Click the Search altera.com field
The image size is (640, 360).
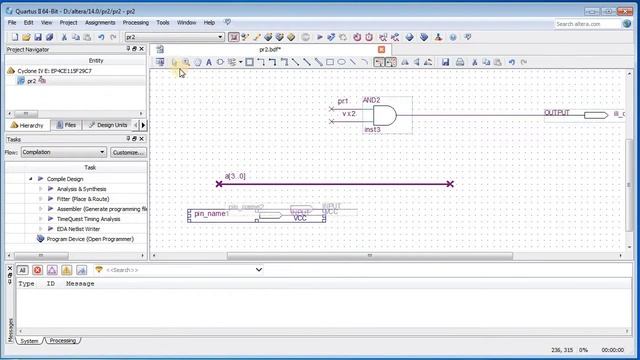587,24
